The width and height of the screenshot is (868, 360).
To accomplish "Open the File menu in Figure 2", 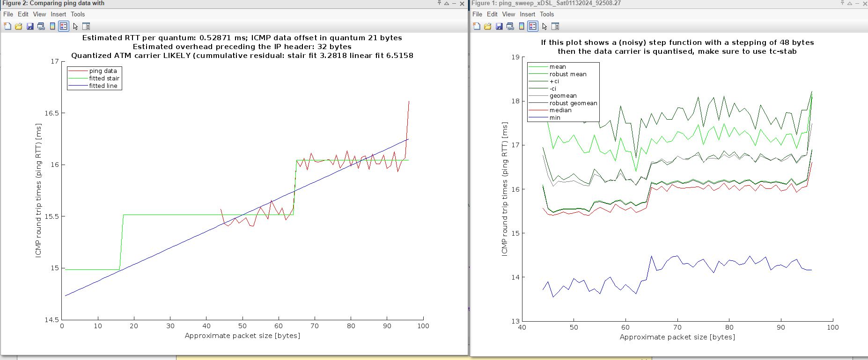I will pos(8,14).
